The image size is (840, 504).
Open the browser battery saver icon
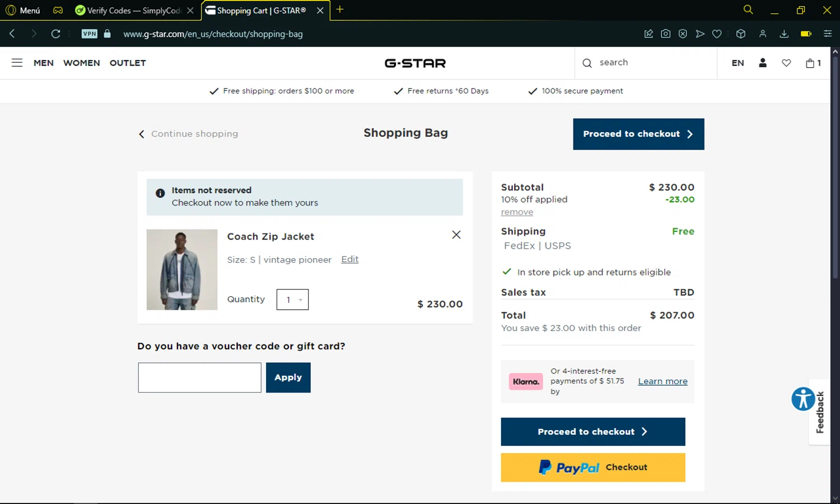pos(806,34)
